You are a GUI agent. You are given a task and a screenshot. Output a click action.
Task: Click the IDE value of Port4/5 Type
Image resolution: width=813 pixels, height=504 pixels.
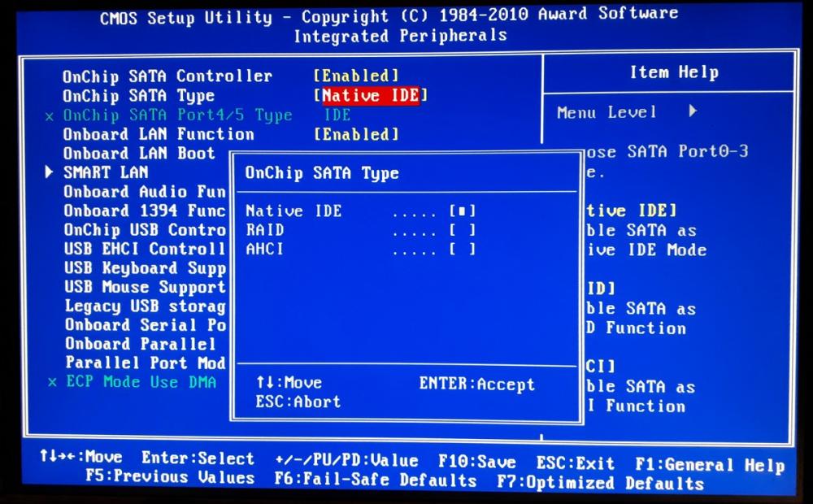pos(337,115)
